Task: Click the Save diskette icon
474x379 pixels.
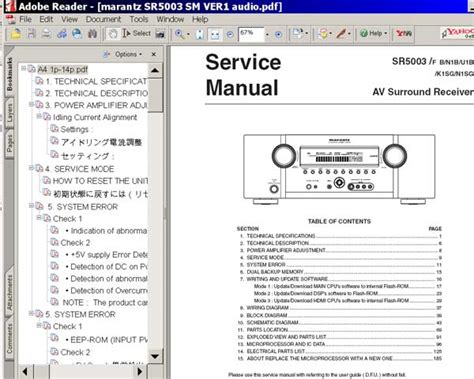Action: point(31,34)
